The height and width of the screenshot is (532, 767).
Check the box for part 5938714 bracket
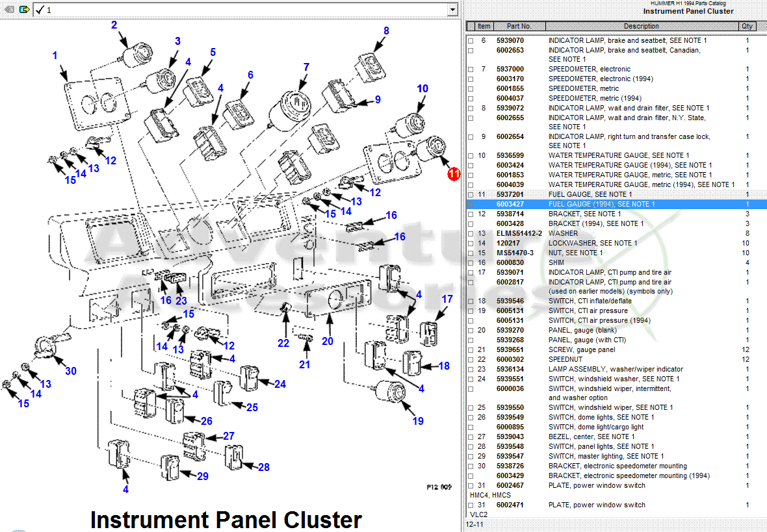click(471, 214)
